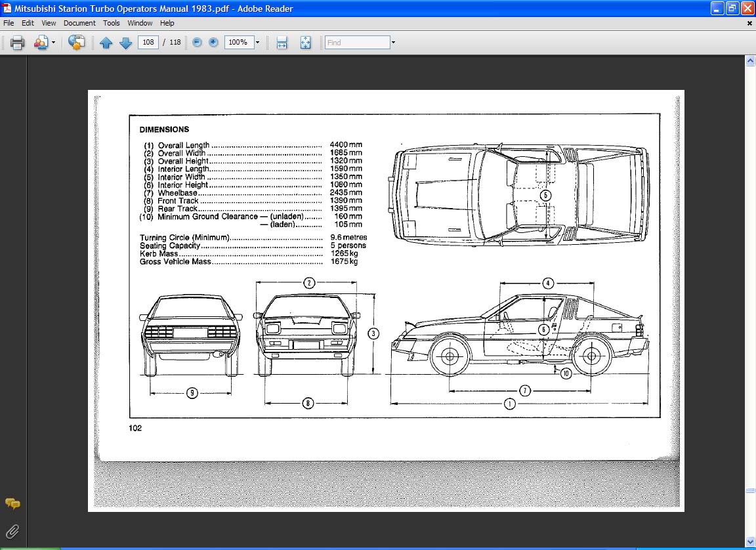This screenshot has height=550, width=756.
Task: Click the '1320 mm' overall height value
Action: [x=346, y=161]
